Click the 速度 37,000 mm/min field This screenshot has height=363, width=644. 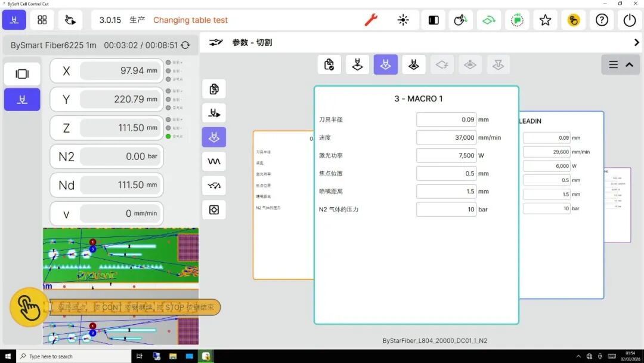point(446,137)
